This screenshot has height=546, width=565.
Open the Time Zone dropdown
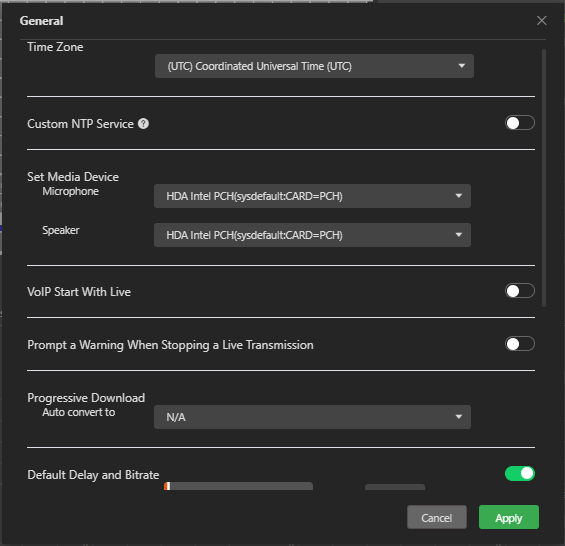pos(314,66)
